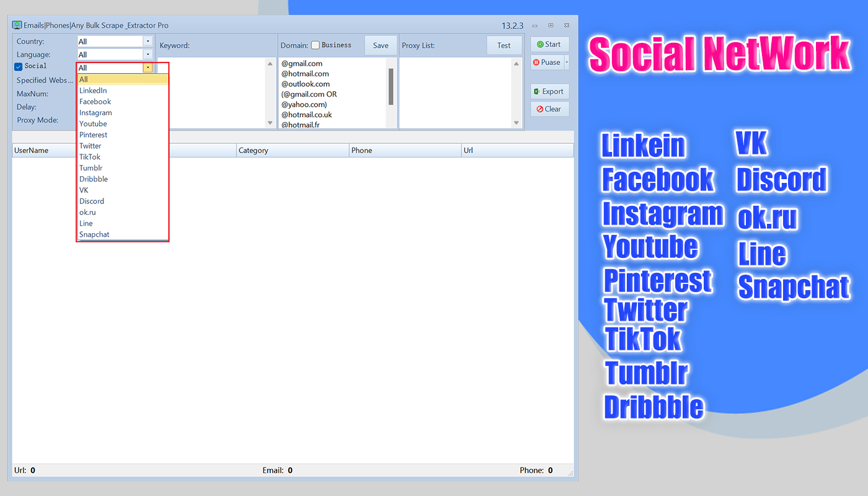Click the keyword box scroll up arrow
868x496 pixels.
[x=270, y=63]
